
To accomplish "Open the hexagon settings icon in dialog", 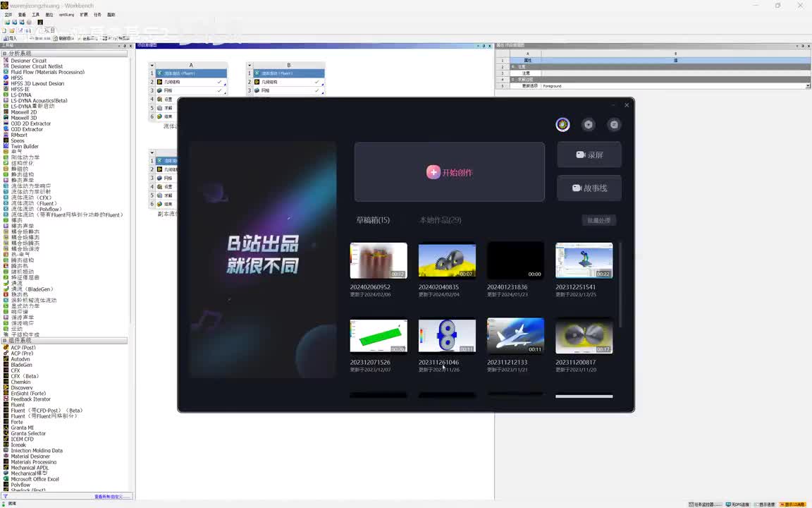I will click(x=589, y=124).
